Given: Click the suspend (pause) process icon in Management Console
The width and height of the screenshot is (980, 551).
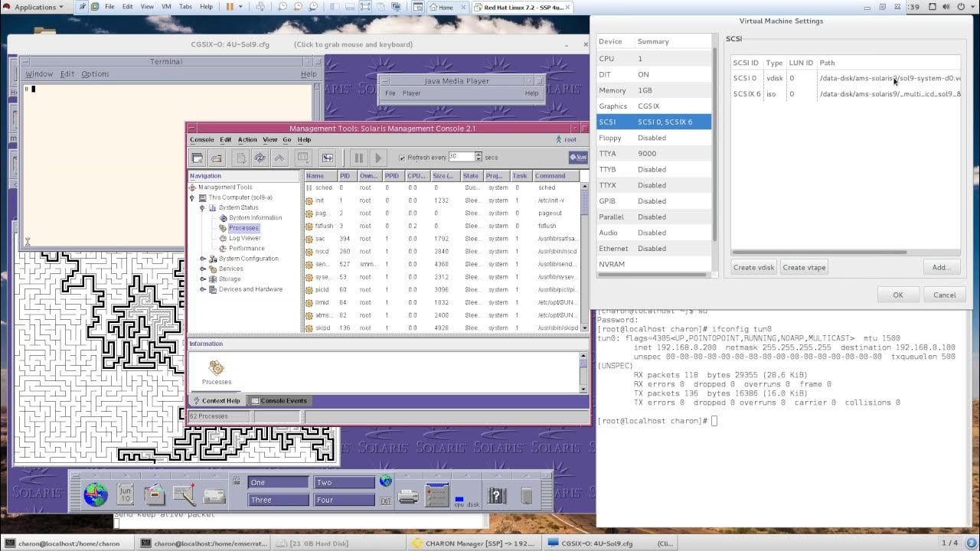Looking at the screenshot, I should pyautogui.click(x=358, y=158).
